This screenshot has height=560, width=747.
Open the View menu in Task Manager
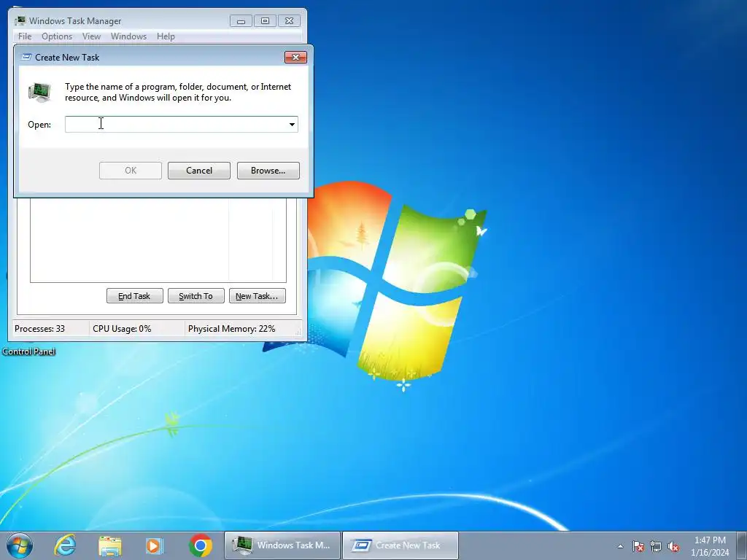tap(91, 36)
